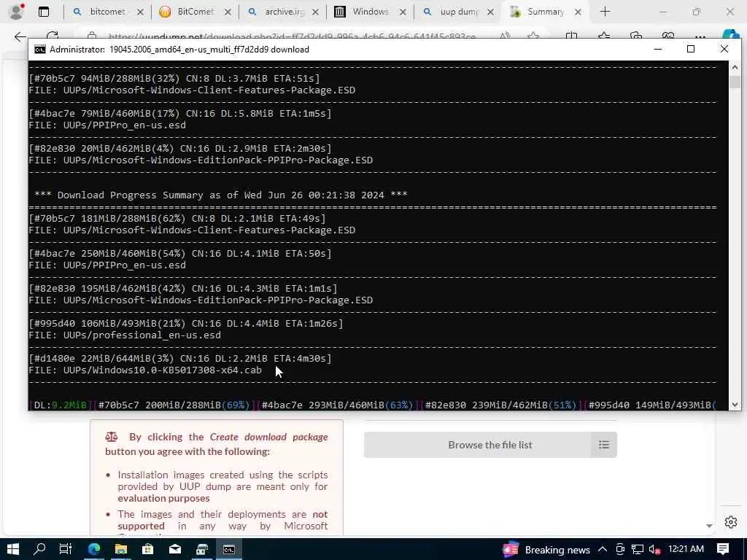Open the Edge profile avatar icon
Image resolution: width=747 pixels, height=560 pixels.
point(17,12)
